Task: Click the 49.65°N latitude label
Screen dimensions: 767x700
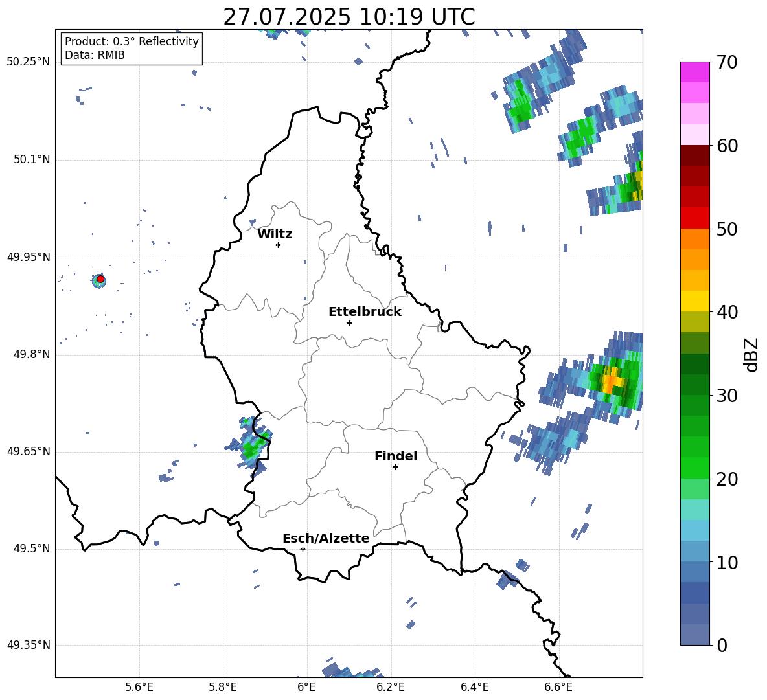Action: (x=29, y=451)
